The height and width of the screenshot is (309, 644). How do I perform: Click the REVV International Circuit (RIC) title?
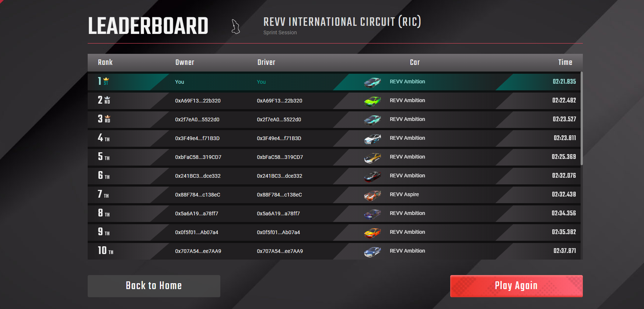point(342,22)
